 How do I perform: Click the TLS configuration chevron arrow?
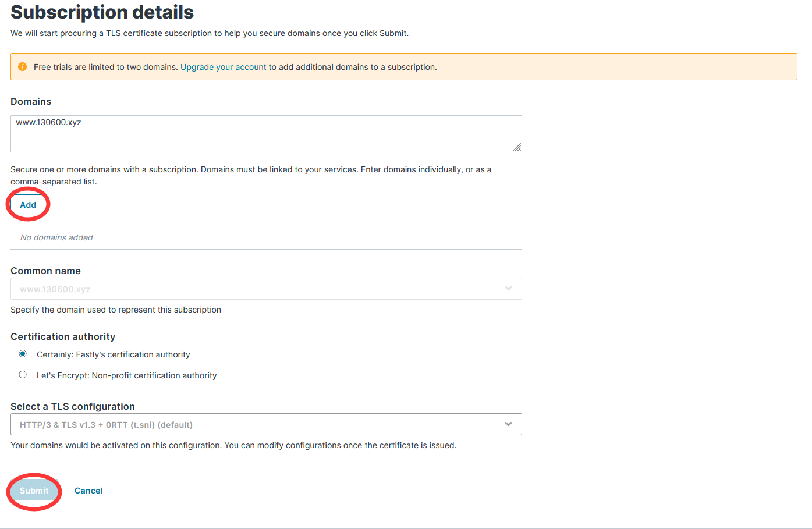point(509,424)
